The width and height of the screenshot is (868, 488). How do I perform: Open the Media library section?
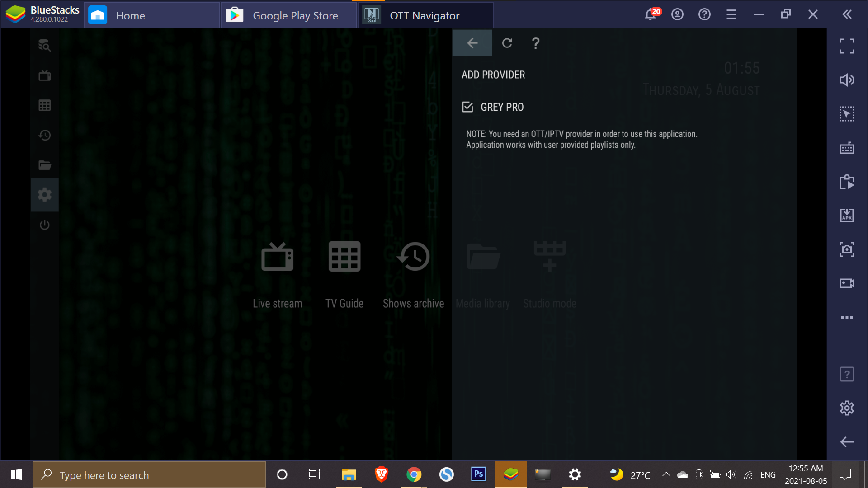tap(483, 274)
